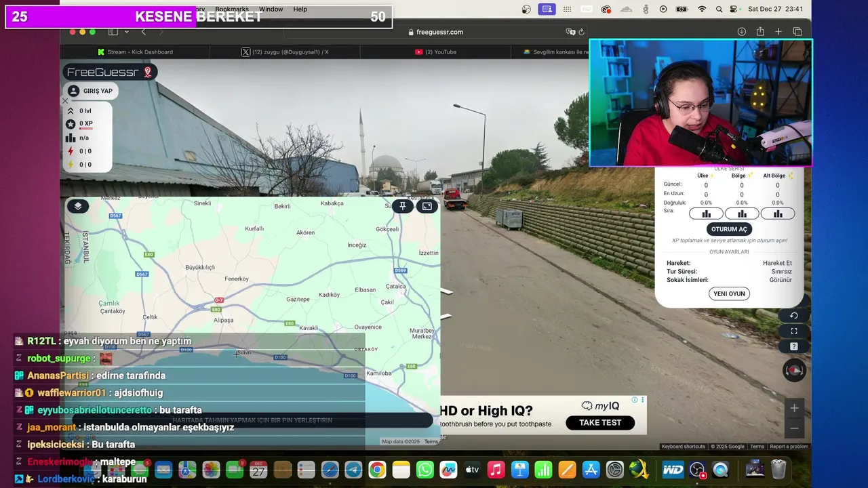Open Apple TV from the dock
Image resolution: width=868 pixels, height=488 pixels.
tap(472, 470)
